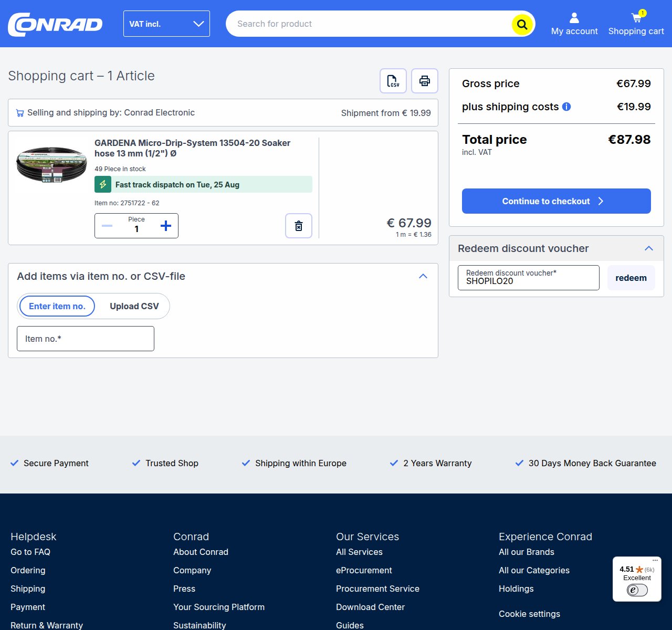
Task: Open the Shipping helpdesk link
Action: [x=28, y=589]
